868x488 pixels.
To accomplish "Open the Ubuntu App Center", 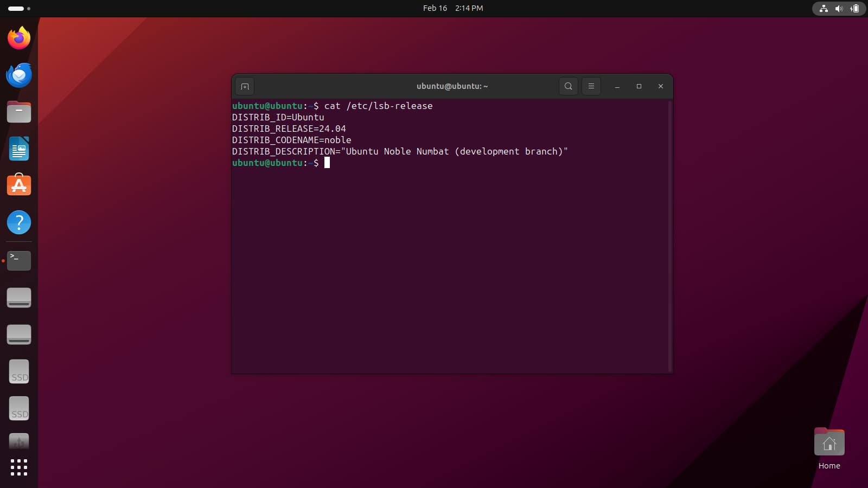I will click(19, 185).
